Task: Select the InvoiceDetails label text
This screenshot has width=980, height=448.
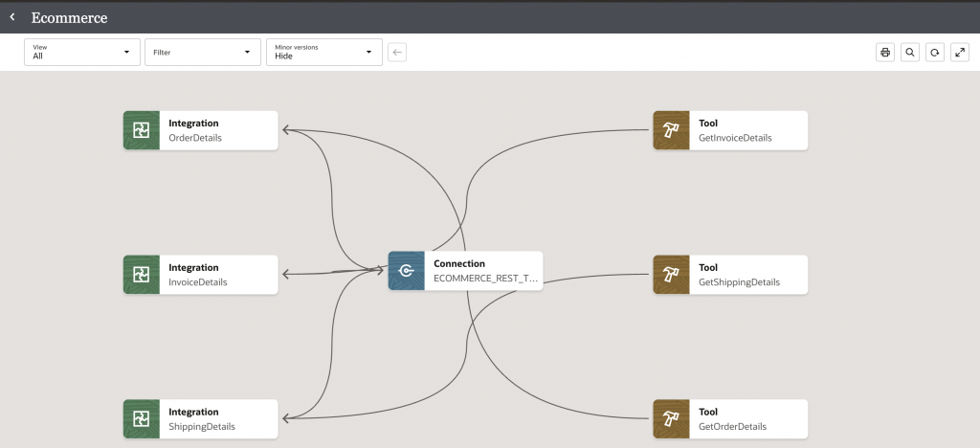Action: point(197,282)
